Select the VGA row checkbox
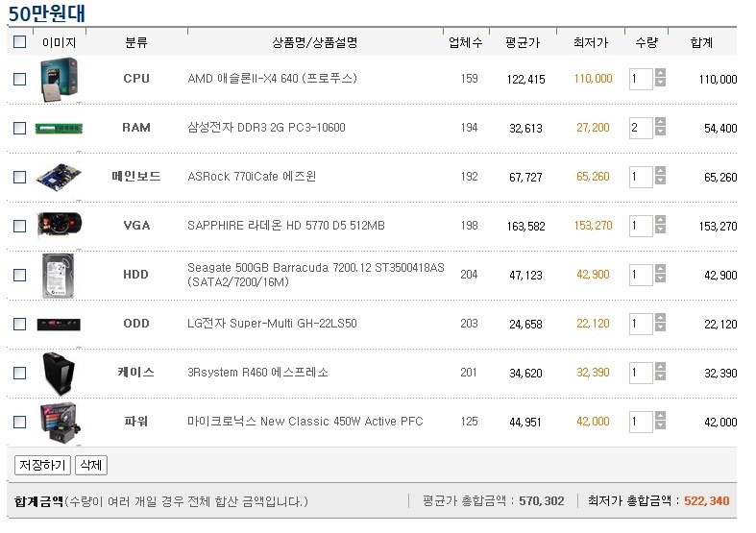The image size is (756, 533). point(19,226)
